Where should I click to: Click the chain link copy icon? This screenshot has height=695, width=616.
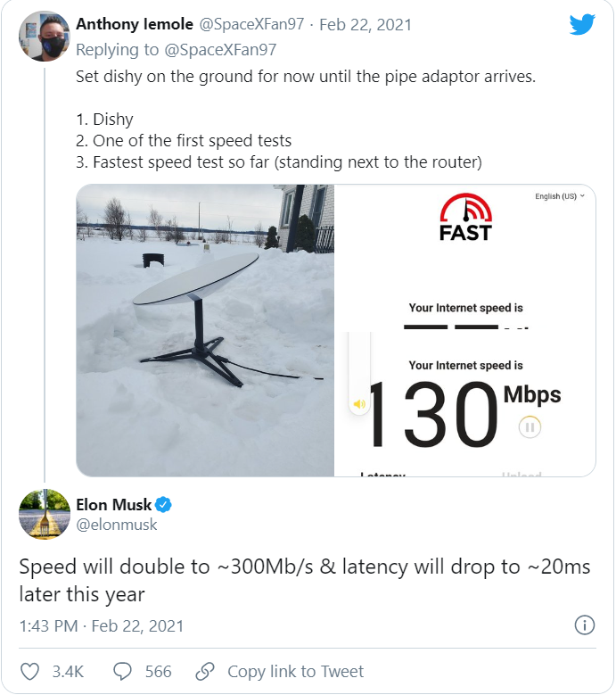[205, 671]
